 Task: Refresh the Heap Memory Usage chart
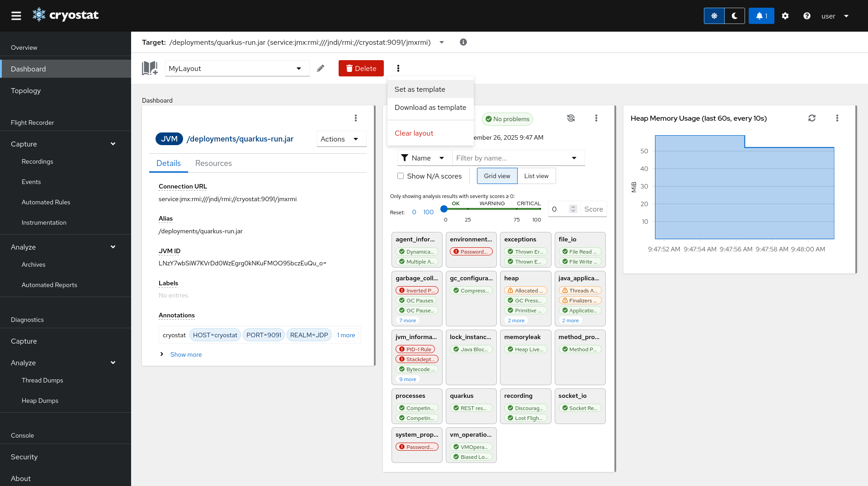click(812, 118)
